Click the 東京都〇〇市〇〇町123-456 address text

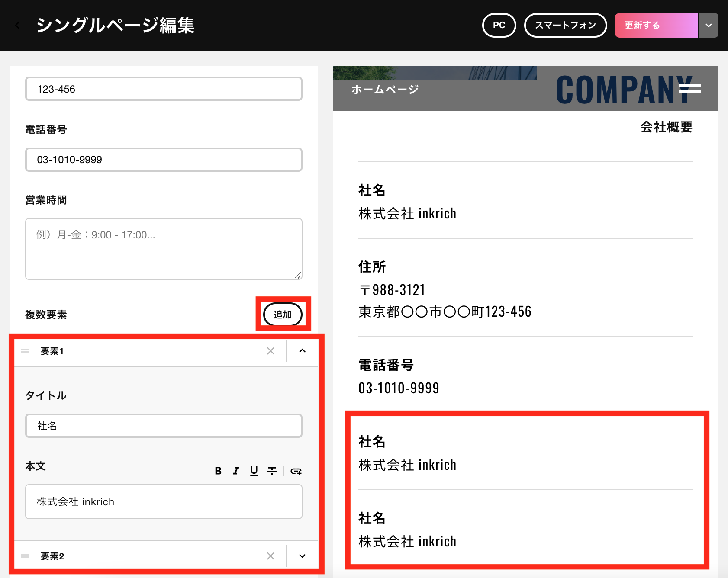[x=445, y=311]
